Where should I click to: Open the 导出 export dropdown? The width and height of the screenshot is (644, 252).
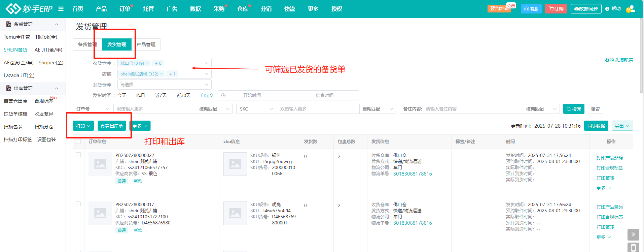click(x=622, y=126)
